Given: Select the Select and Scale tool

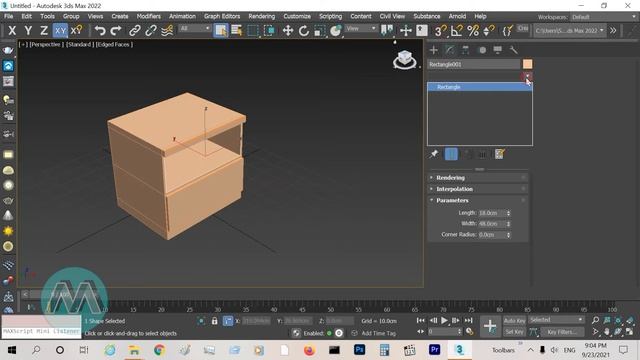Looking at the screenshot, I should [320, 31].
